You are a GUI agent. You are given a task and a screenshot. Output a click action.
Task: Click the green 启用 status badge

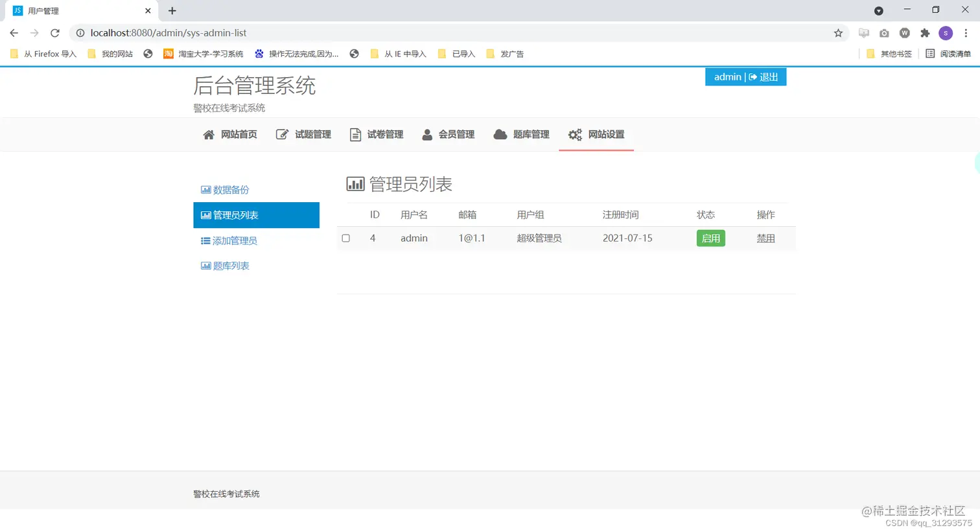click(x=710, y=238)
